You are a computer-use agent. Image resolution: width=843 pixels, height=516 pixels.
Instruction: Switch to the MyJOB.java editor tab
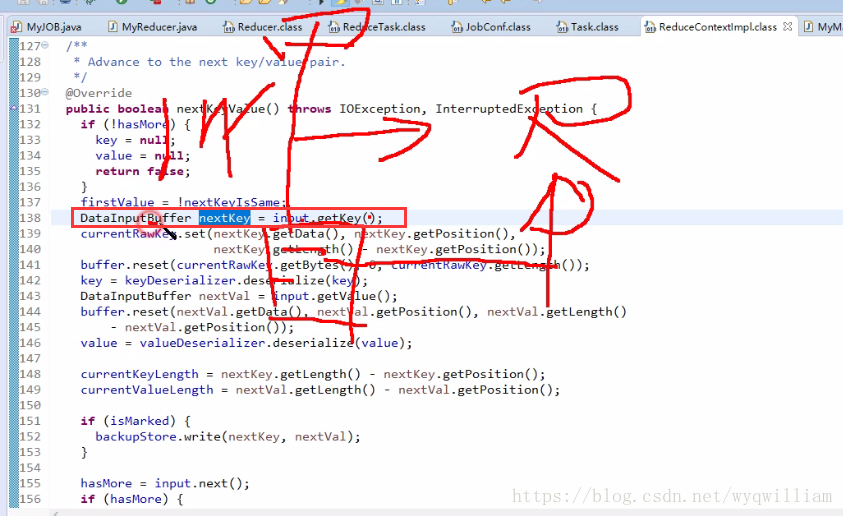pyautogui.click(x=47, y=27)
